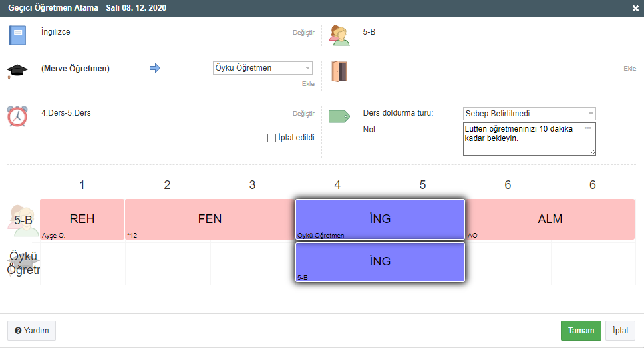Click the green tag label icon
The height and width of the screenshot is (348, 644).
click(339, 116)
